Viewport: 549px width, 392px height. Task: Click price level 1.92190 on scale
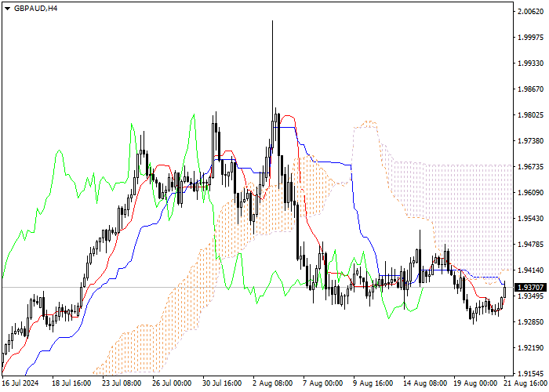pos(531,348)
